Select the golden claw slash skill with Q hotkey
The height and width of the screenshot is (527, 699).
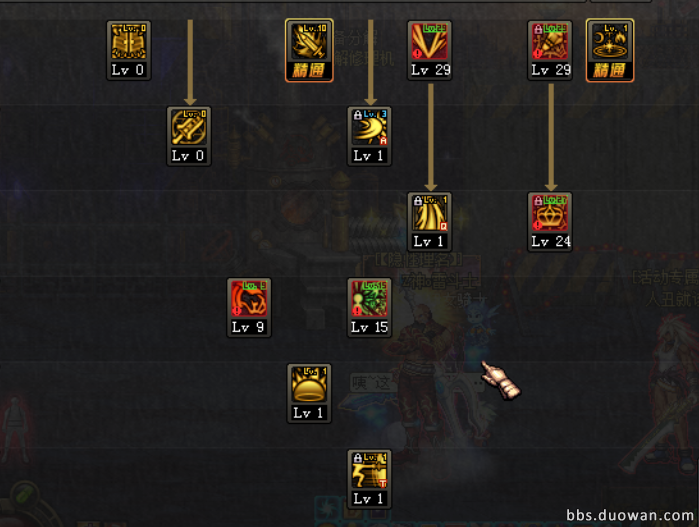coord(429,222)
